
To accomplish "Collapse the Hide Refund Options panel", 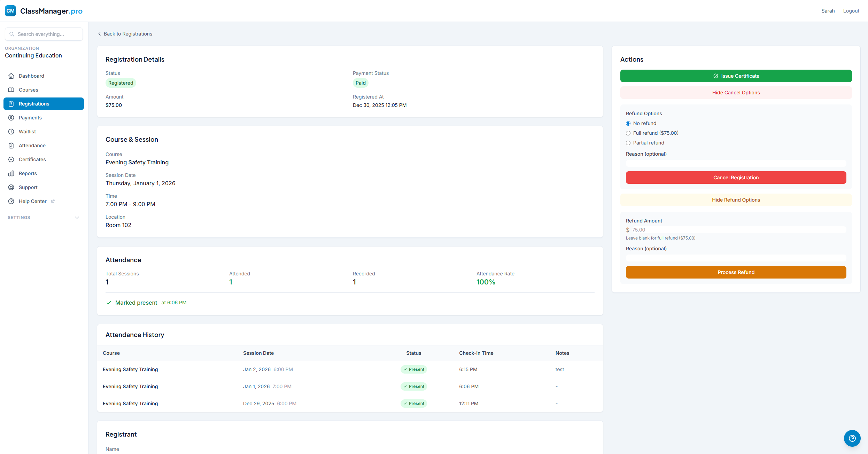I will point(736,200).
